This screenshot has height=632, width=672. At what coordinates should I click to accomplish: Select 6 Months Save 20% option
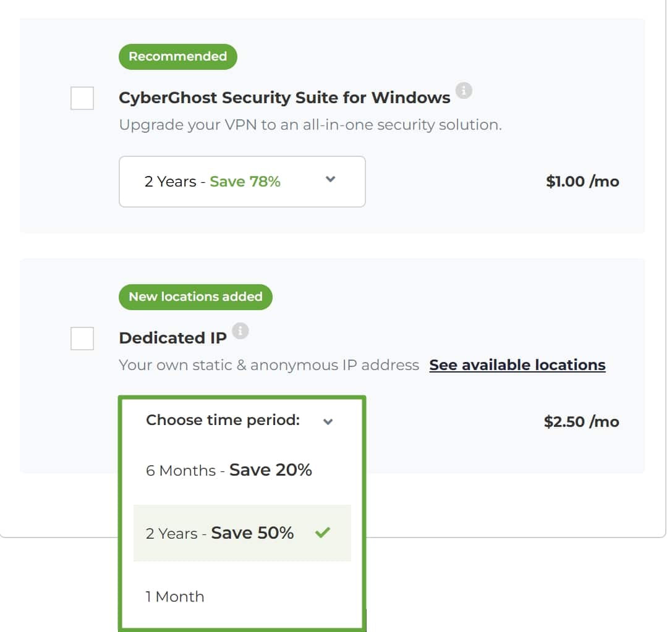click(242, 470)
